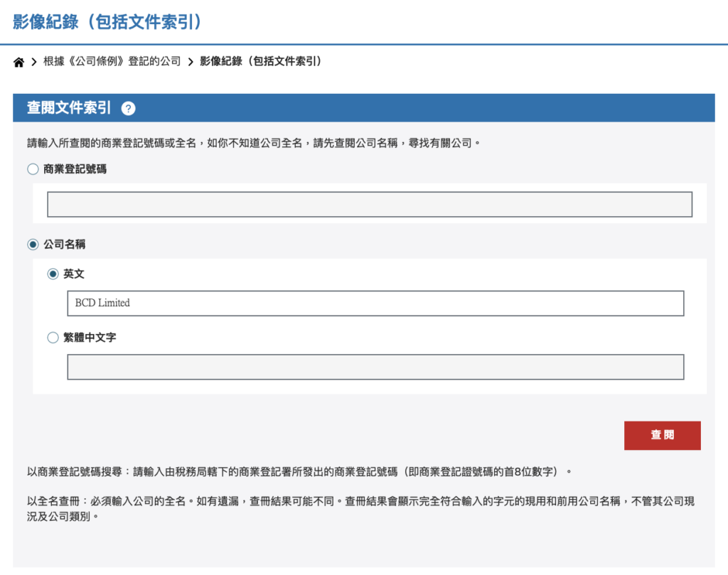Open the help question mark beside 查閱文件索引
This screenshot has width=728, height=575.
point(128,109)
